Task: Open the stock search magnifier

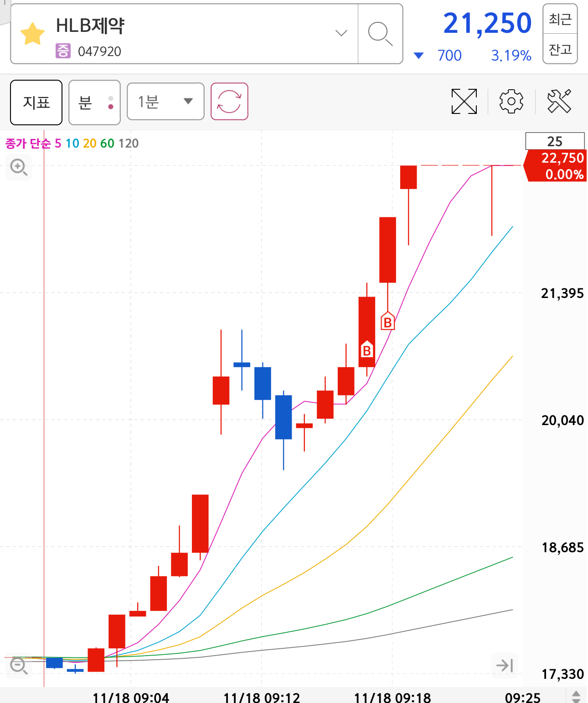Action: coord(380,34)
